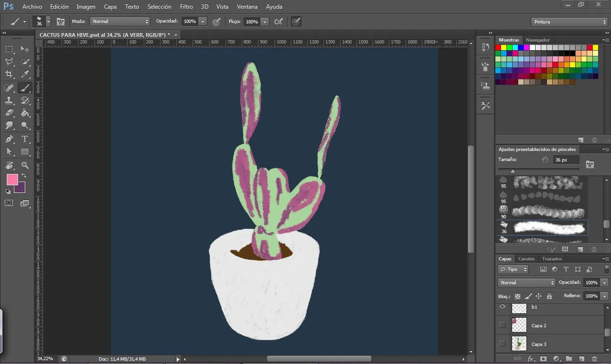Hide the b1 layer
This screenshot has height=364, width=611.
[x=502, y=307]
